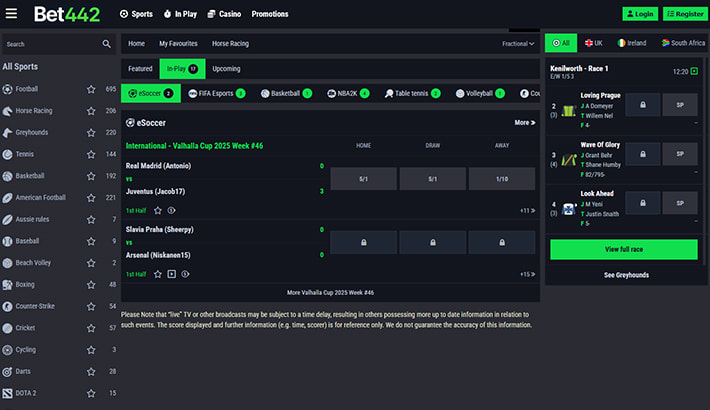710x410 pixels.
Task: Favourite Cricket with its star
Action: [x=91, y=328]
